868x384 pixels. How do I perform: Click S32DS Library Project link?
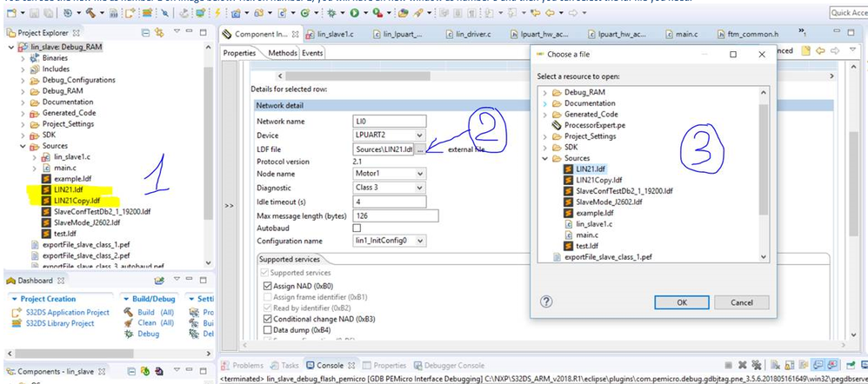60,323
